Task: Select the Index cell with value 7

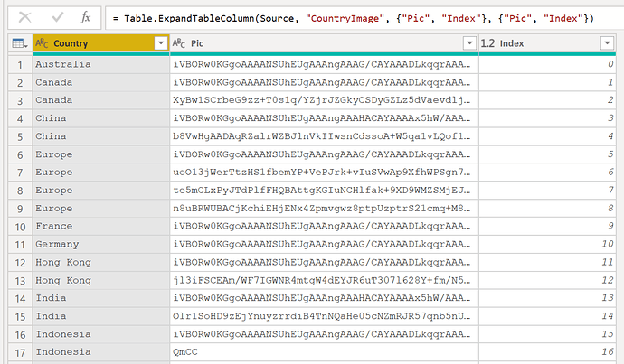Action: point(547,191)
